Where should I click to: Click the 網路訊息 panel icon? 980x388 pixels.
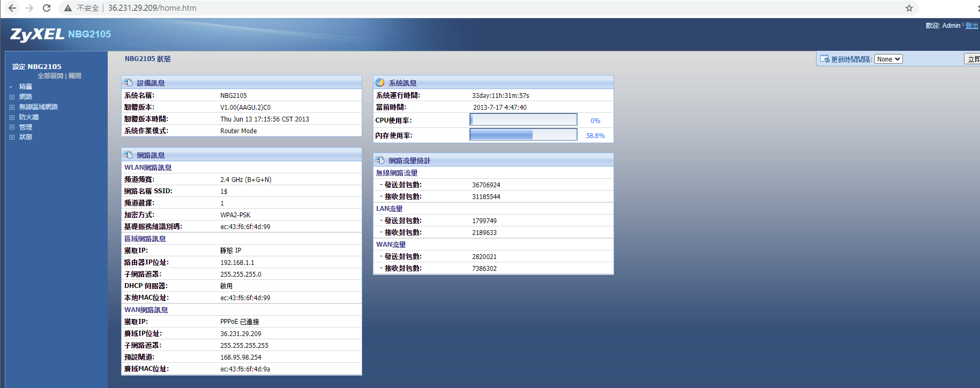[x=128, y=155]
